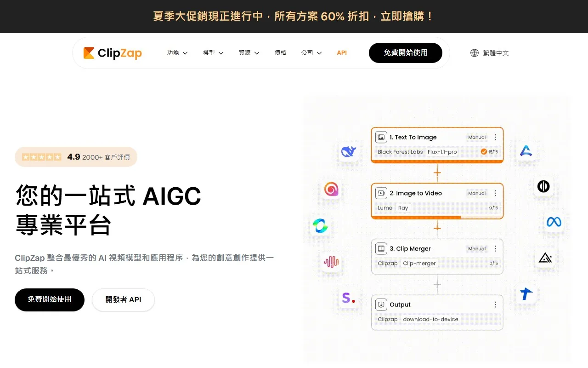Click the Image to Video orange progress bar
588x368 pixels.
416,217
